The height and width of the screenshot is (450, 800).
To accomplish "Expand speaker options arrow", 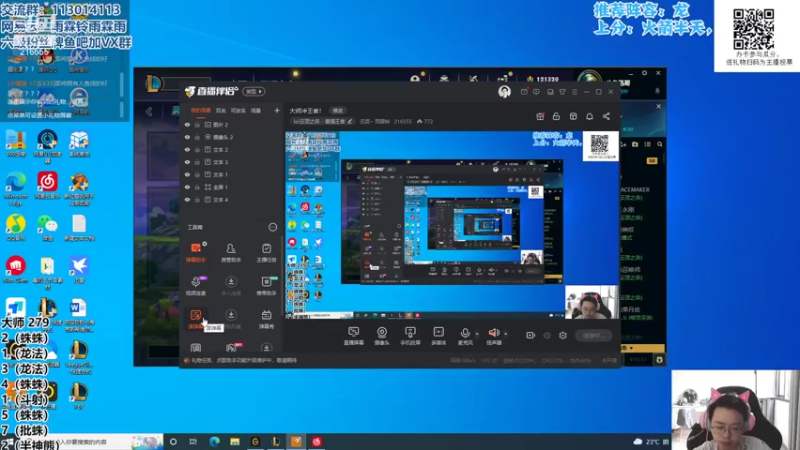I will pos(506,334).
